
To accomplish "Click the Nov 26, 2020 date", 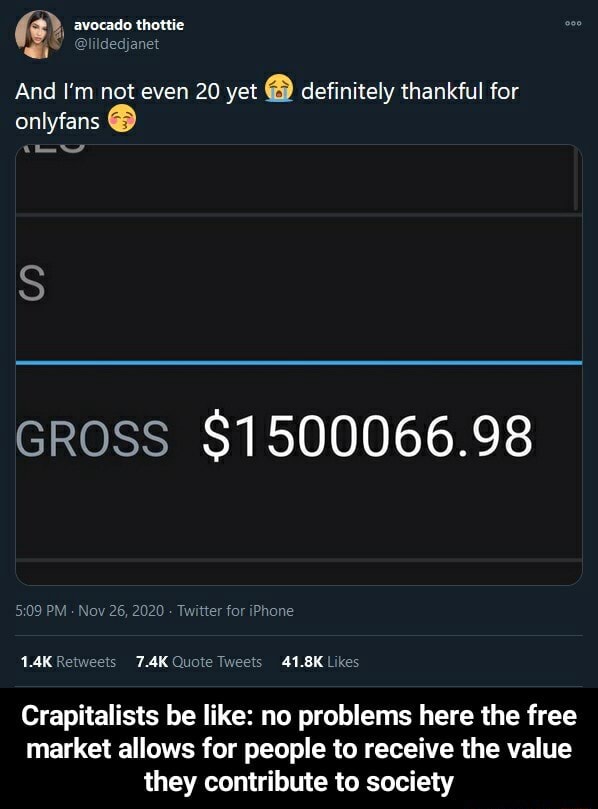I will click(121, 611).
